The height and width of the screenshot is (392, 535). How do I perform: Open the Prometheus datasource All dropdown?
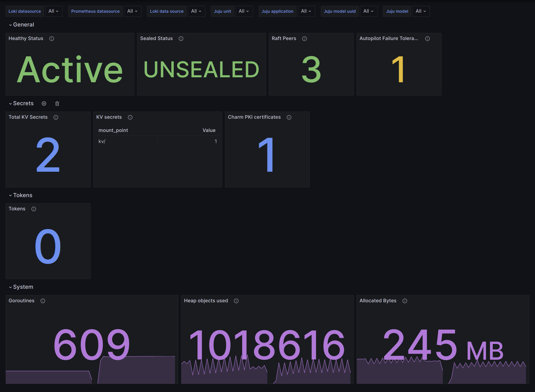(x=132, y=11)
